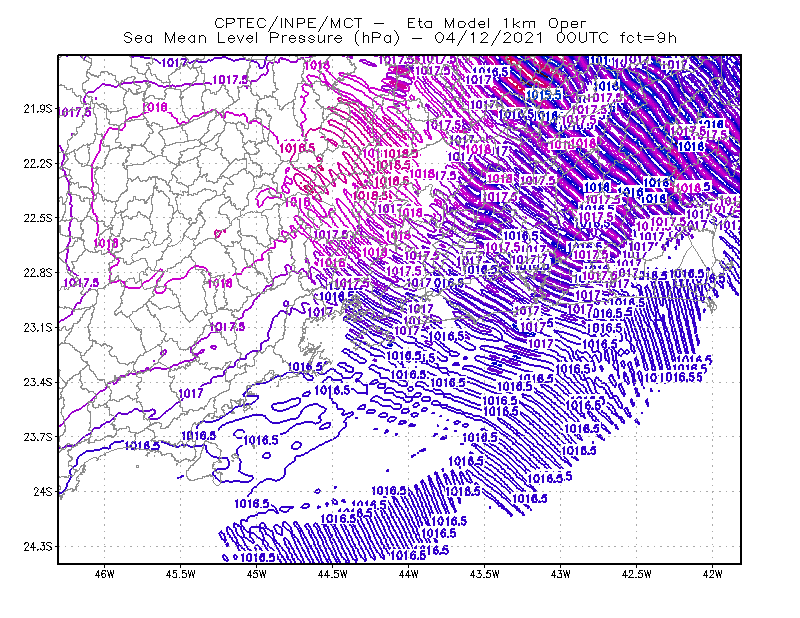Select the 44.5W longitude axis label
Image resolution: width=800 pixels, height=618 pixels.
pyautogui.click(x=333, y=574)
